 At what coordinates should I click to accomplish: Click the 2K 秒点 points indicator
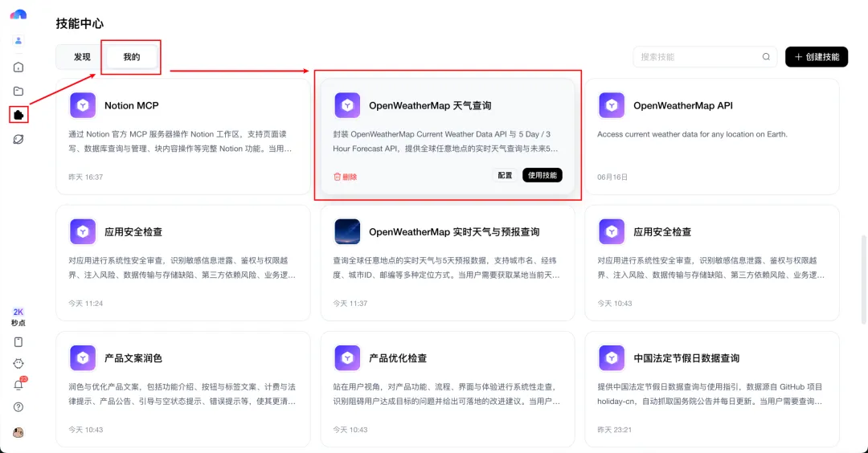pyautogui.click(x=18, y=317)
